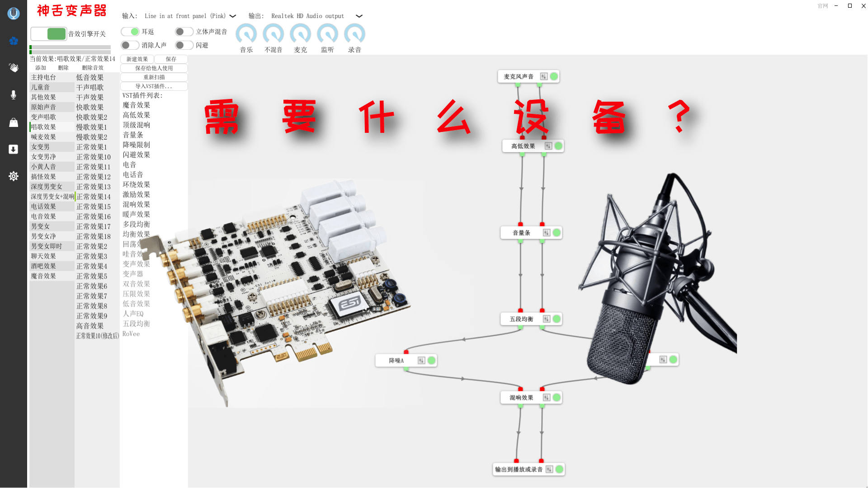Open mixer settings of 输出到播放或录音 node

pyautogui.click(x=549, y=469)
